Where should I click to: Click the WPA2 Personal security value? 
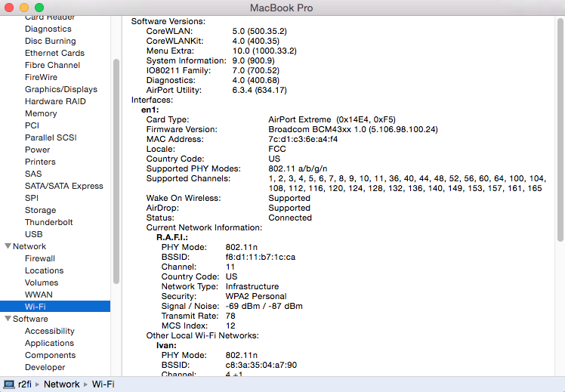click(256, 296)
